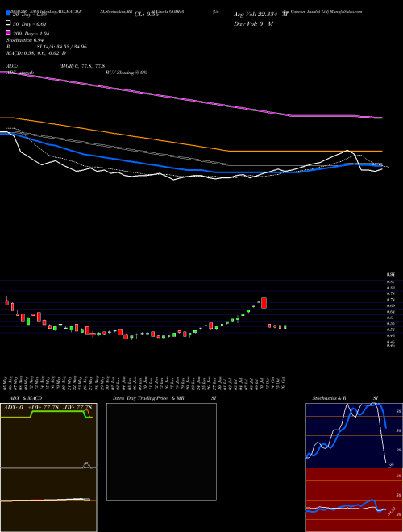Viewport: 403px width, 532px height.
Task: Click the last green candle on the chart
Action: coord(285,327)
